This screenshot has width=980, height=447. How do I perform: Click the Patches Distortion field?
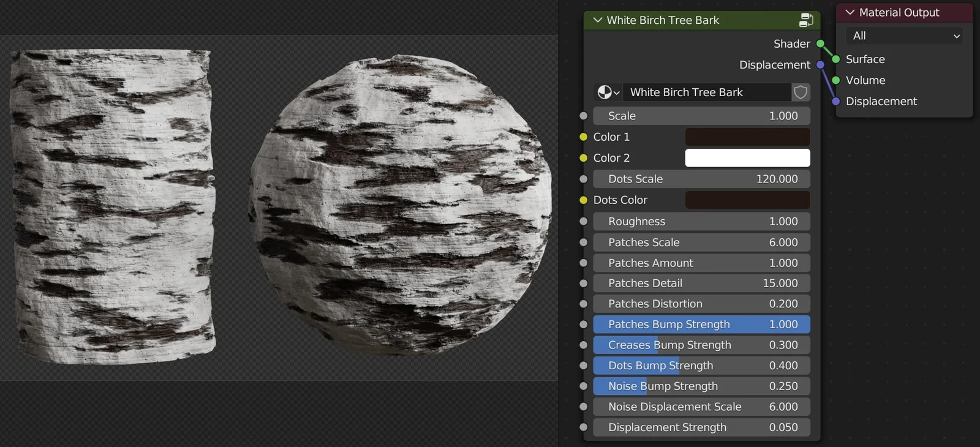click(x=701, y=304)
